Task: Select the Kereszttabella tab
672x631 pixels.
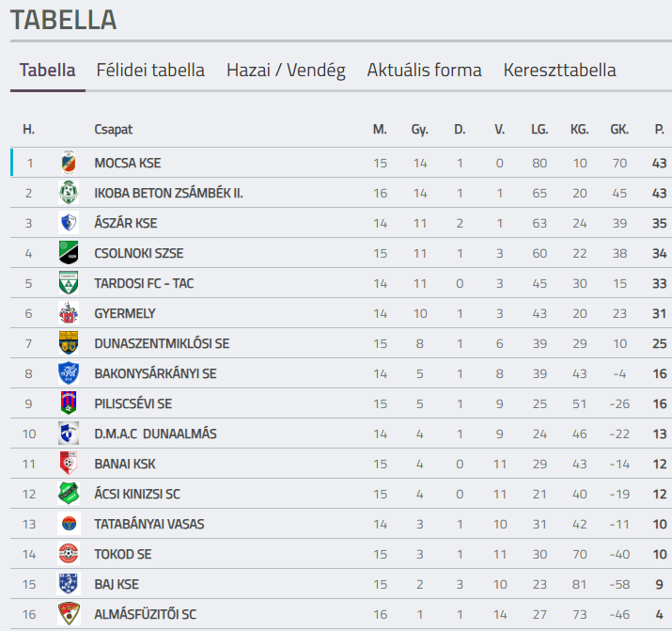Action: click(559, 71)
